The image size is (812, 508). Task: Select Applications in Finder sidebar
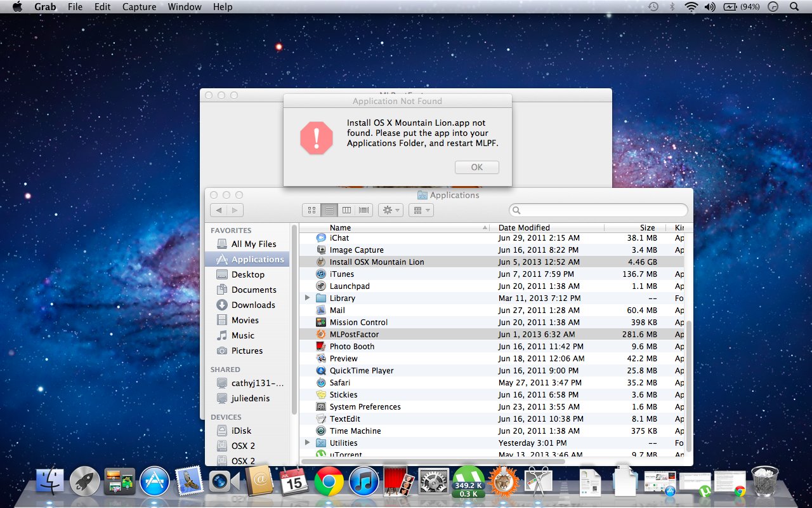(247, 259)
